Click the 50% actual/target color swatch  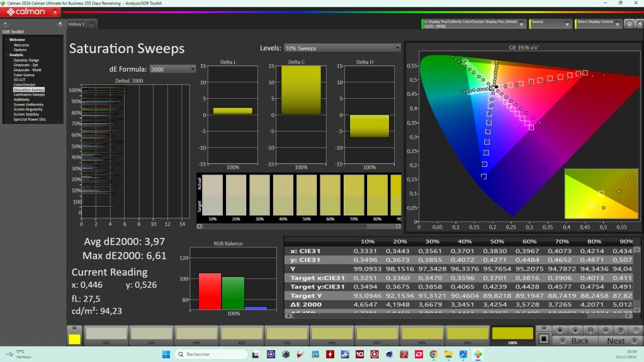pos(307,195)
